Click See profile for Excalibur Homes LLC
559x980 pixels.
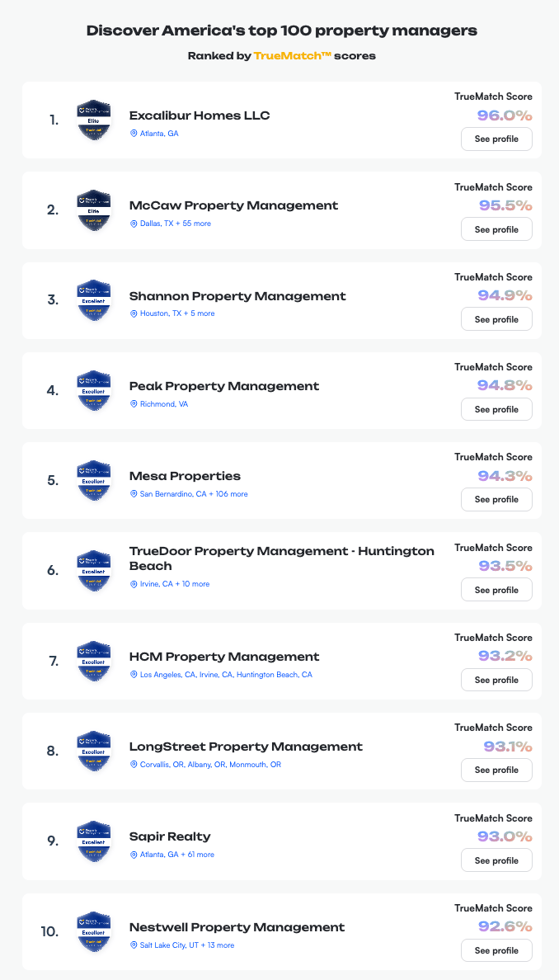pyautogui.click(x=496, y=139)
